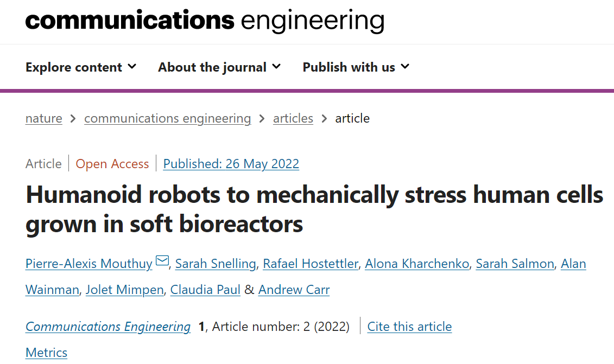Expand the Explore content dropdown

[x=81, y=67]
